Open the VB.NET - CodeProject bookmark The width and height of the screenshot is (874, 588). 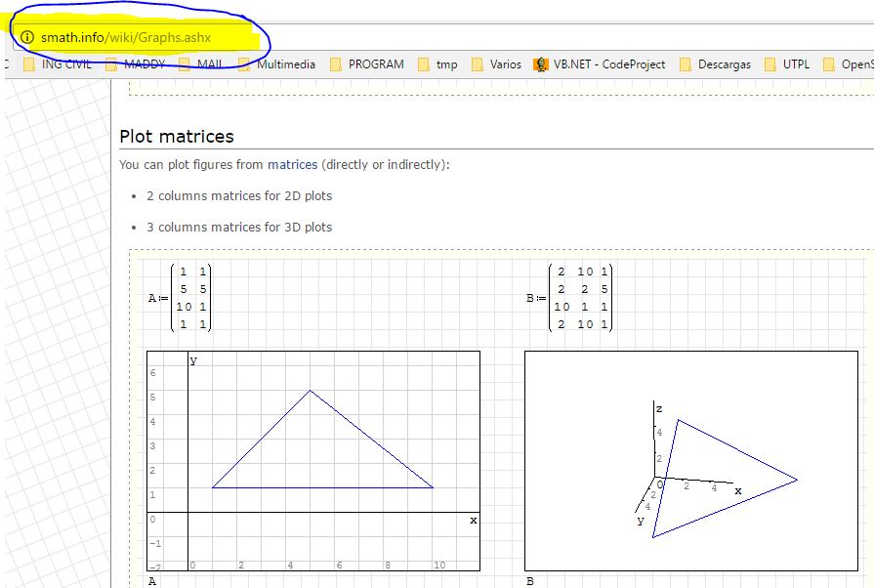click(599, 64)
